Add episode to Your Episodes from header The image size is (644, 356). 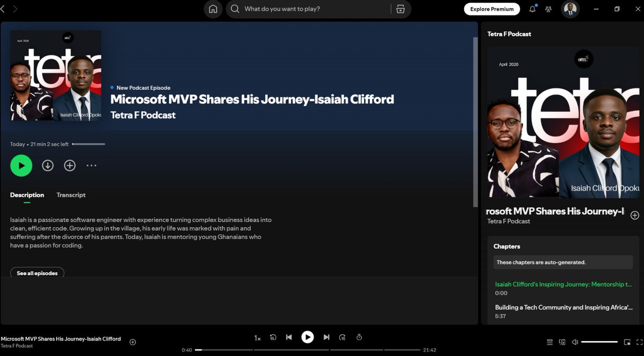coord(70,166)
